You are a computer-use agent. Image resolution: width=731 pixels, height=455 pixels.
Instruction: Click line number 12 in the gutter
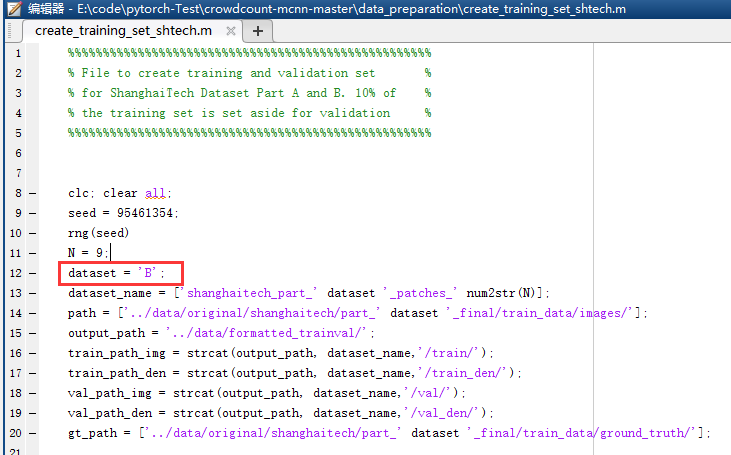point(15,273)
